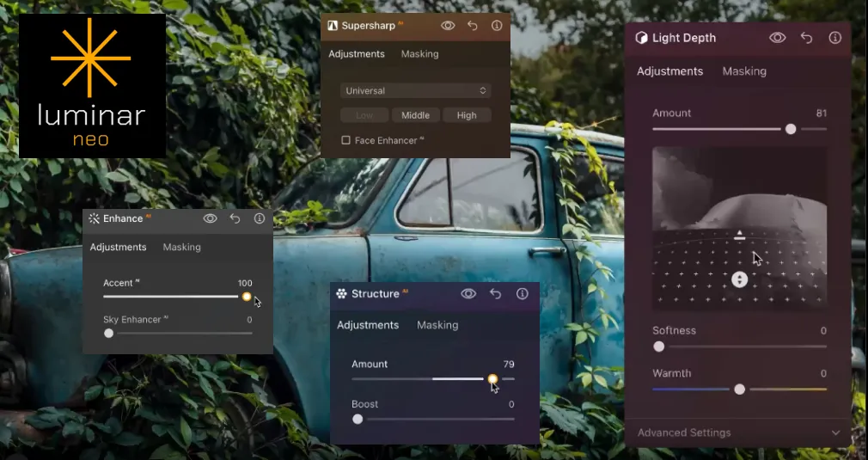Reset Structure adjustments using the undo arrow

tap(495, 294)
